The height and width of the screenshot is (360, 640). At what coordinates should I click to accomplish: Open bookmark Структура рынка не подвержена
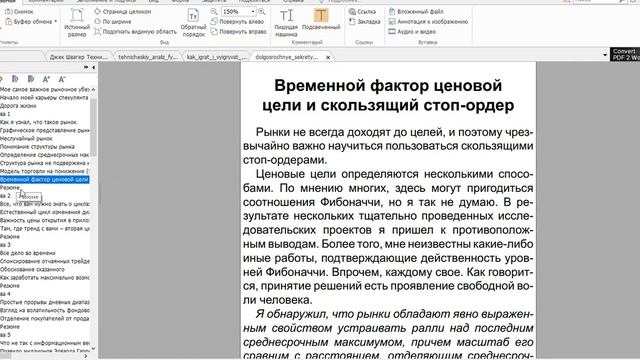pos(44,163)
